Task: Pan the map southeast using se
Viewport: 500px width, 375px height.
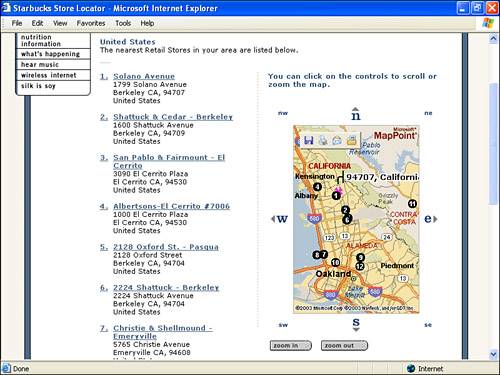Action: [x=428, y=325]
